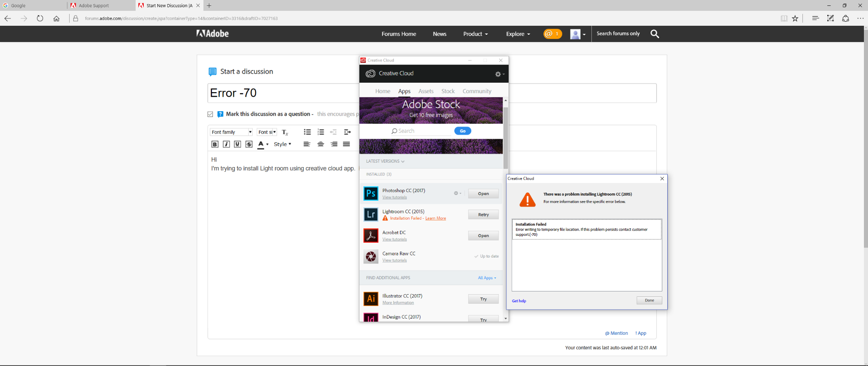Click the Adobe logo in the forum header
This screenshot has height=366, width=868.
pyautogui.click(x=212, y=33)
